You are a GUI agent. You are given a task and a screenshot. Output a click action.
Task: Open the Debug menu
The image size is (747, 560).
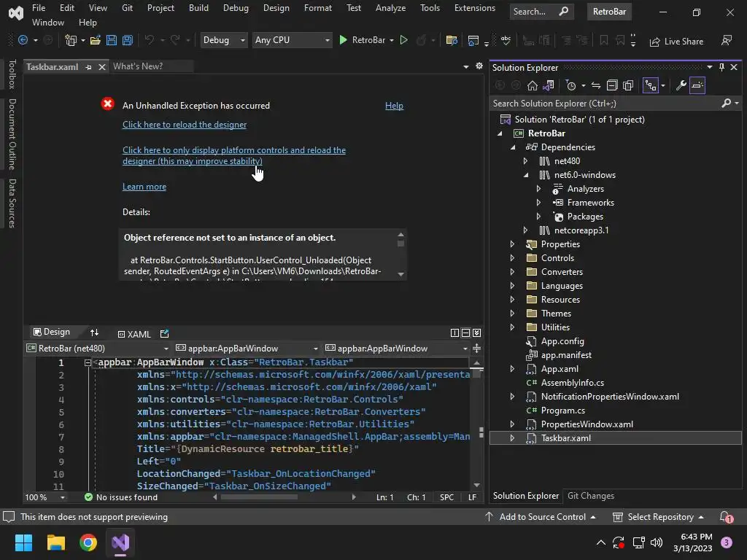[x=236, y=8]
